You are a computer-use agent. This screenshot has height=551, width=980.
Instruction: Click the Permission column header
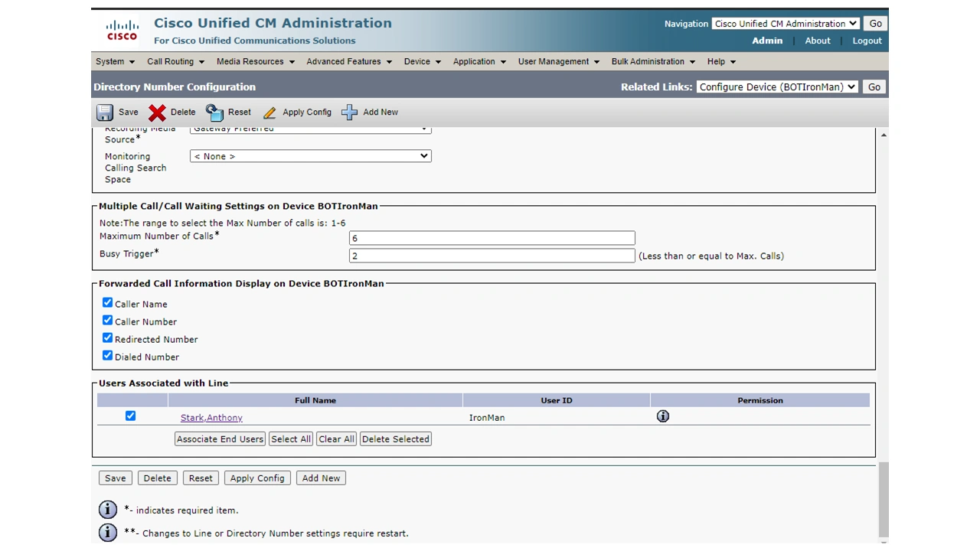[x=760, y=400]
